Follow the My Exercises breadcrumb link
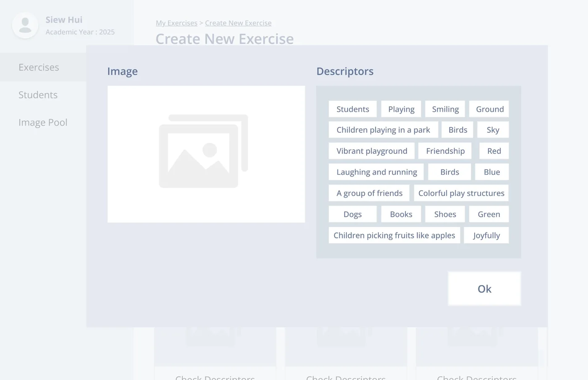Viewport: 588px width, 380px height. pos(176,23)
